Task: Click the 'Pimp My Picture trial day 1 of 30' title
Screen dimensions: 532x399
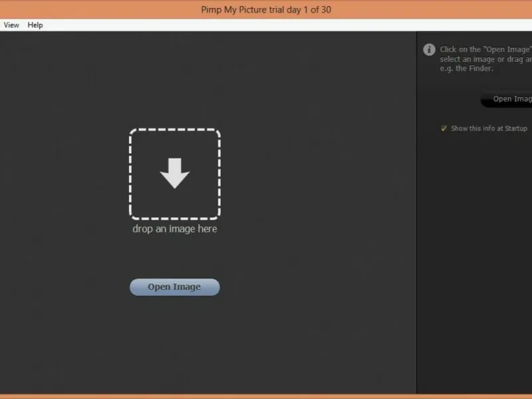Action: tap(266, 9)
